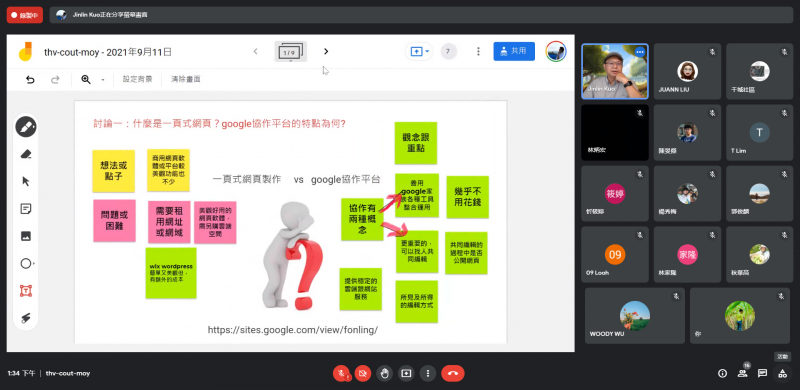800x390 pixels.
Task: Select JUANN LIU participant tile
Action: (687, 71)
